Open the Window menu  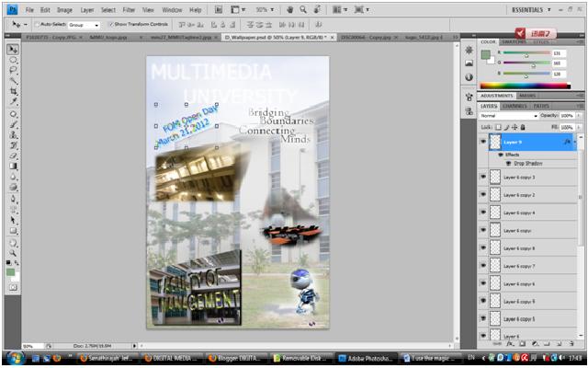(x=172, y=10)
